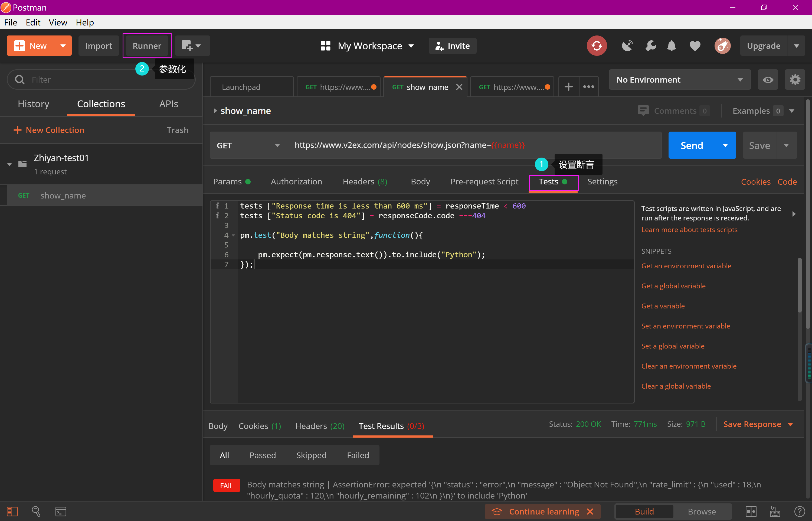This screenshot has height=521, width=812.
Task: Open the No Environment selector
Action: [x=679, y=80]
